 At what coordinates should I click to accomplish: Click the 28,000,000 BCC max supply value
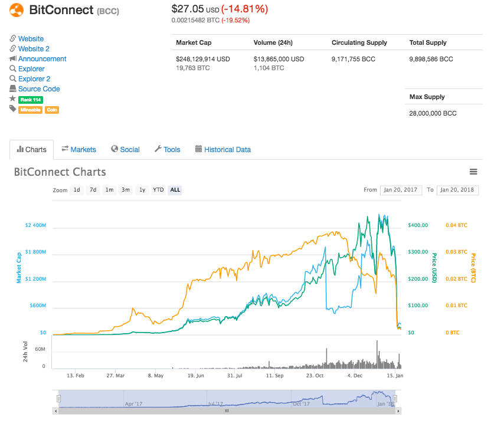[433, 113]
